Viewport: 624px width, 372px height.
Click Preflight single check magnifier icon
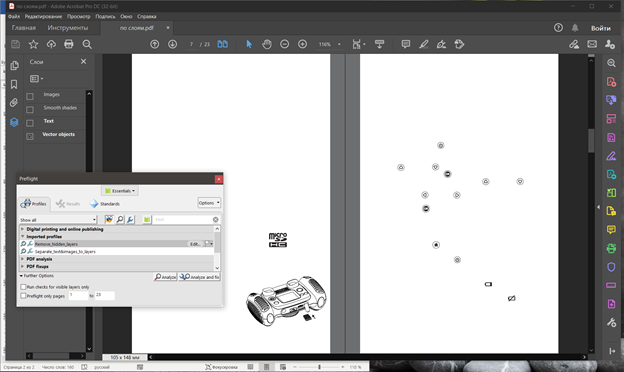[120, 219]
